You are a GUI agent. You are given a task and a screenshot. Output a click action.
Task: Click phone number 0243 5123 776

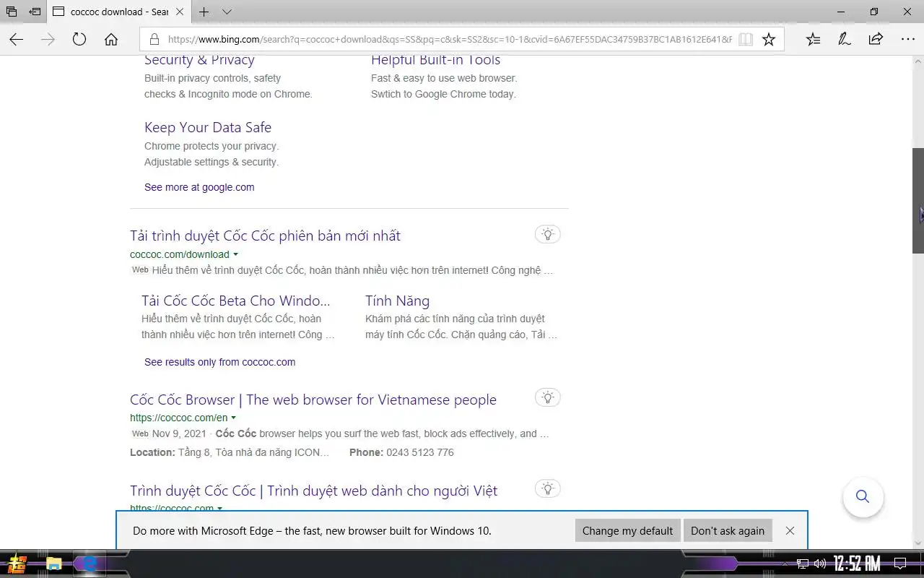420,452
